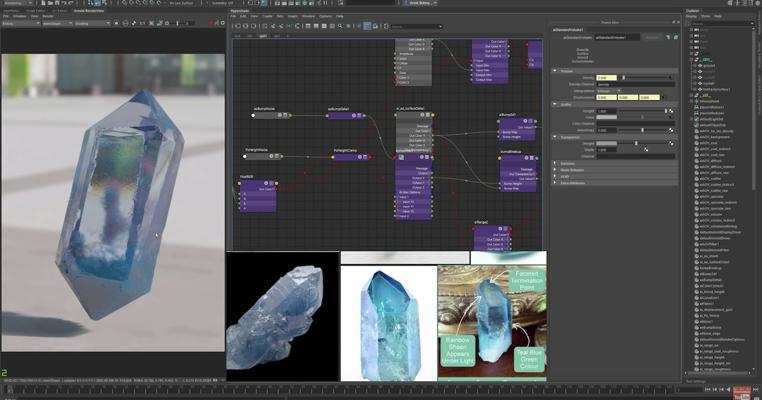The image size is (762, 400).
Task: Click the Redo icon in Maya toolbar
Action: 70,3
